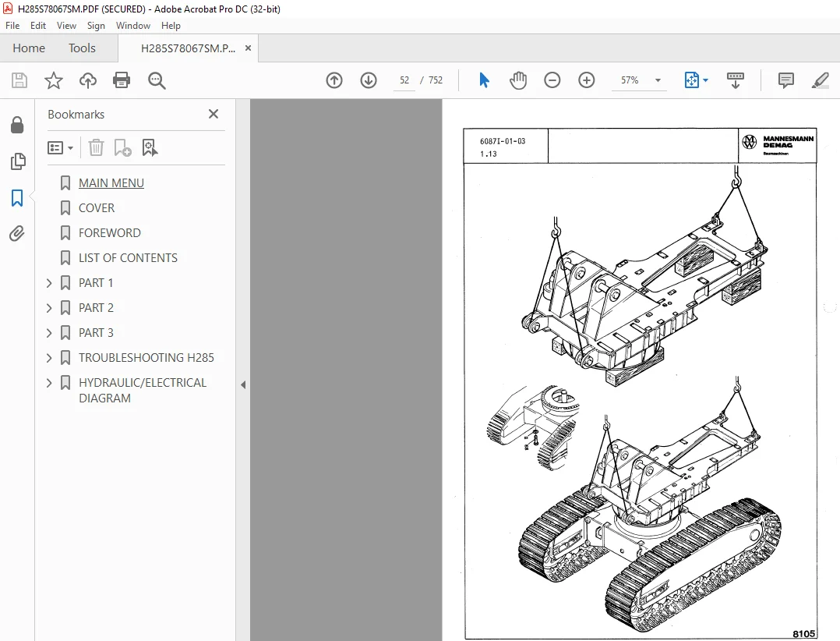Zoom out with the minus icon
The image size is (840, 641).
pyautogui.click(x=552, y=80)
